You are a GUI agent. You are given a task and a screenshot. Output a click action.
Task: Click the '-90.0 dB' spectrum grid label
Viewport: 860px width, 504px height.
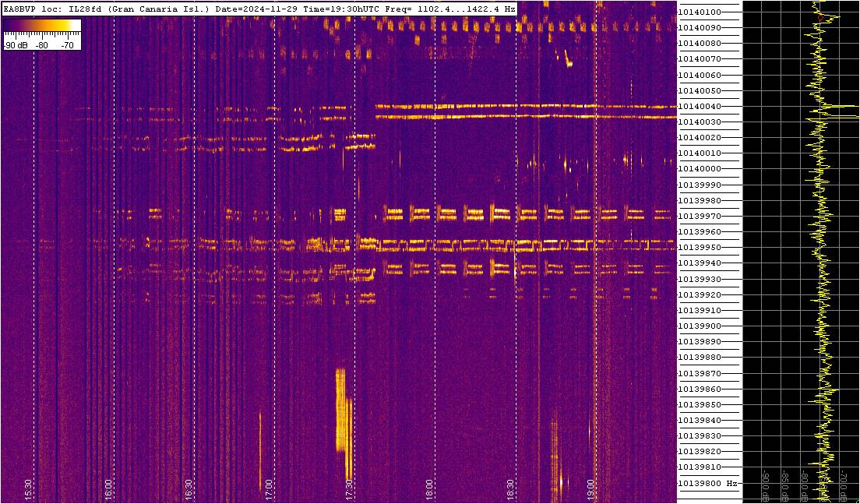pos(767,485)
